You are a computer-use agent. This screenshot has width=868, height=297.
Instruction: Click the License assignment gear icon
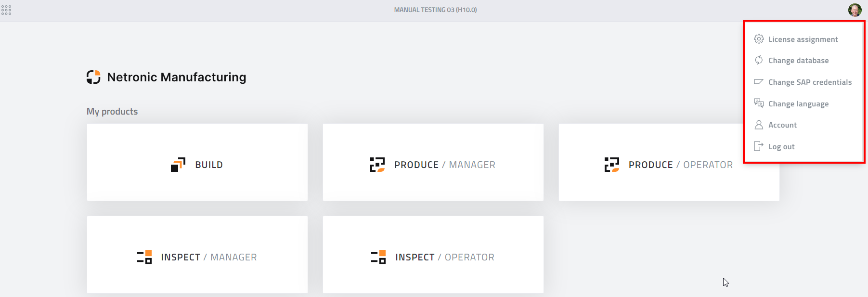[x=759, y=39]
